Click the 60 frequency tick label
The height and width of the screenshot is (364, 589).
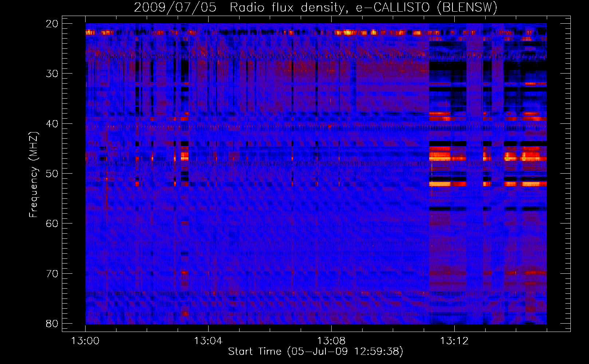[x=52, y=223]
